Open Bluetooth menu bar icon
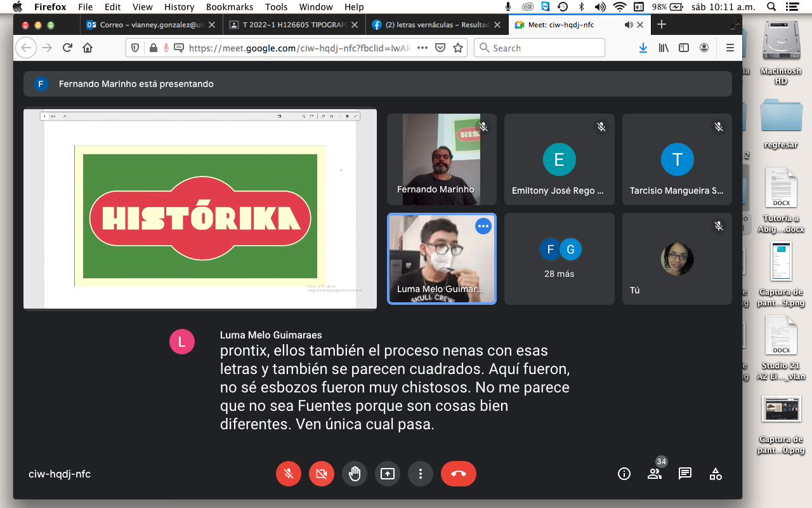This screenshot has width=812, height=508. (581, 7)
